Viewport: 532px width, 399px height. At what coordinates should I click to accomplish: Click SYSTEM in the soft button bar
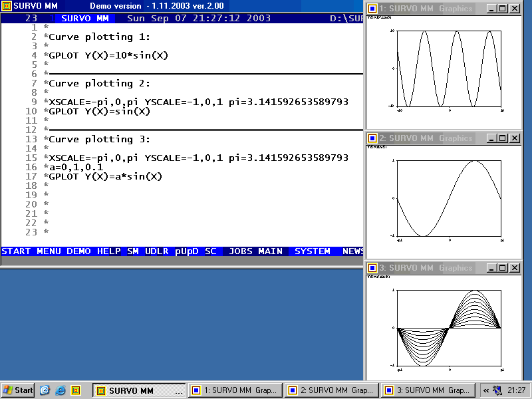click(x=313, y=251)
